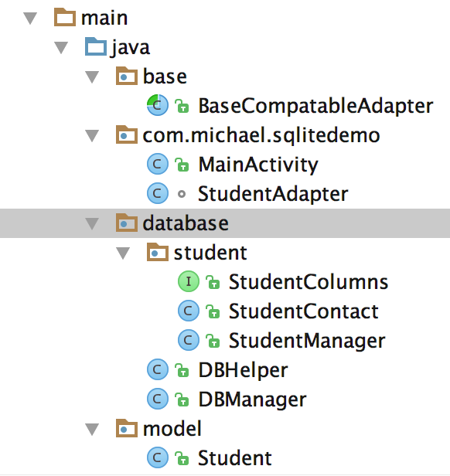Collapse the java folder arrow
This screenshot has height=476, width=450.
click(x=61, y=48)
